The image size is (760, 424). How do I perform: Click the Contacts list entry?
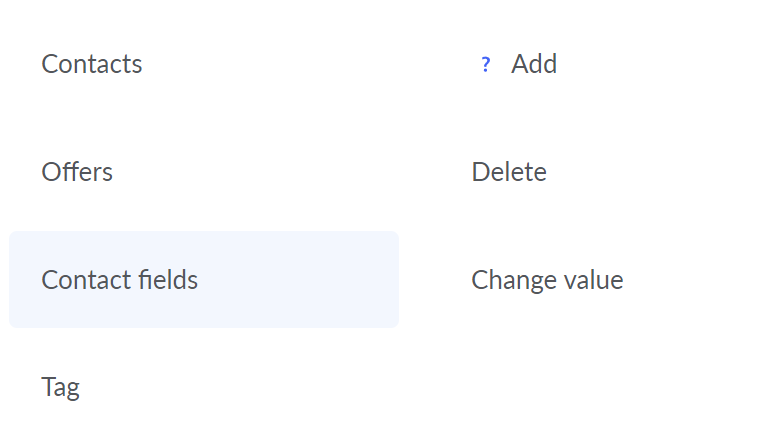pos(92,64)
